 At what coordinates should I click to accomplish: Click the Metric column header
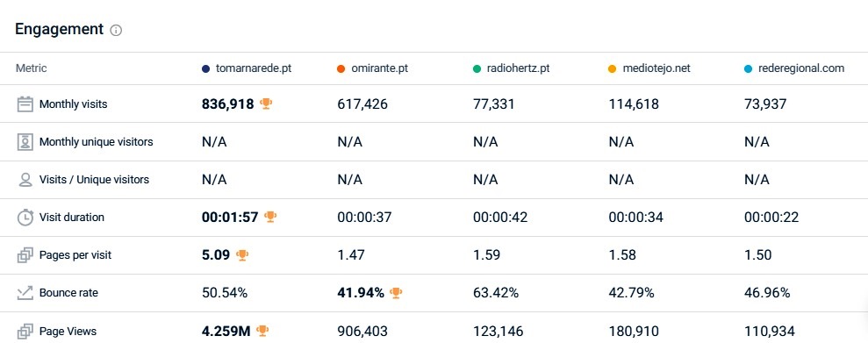click(32, 68)
